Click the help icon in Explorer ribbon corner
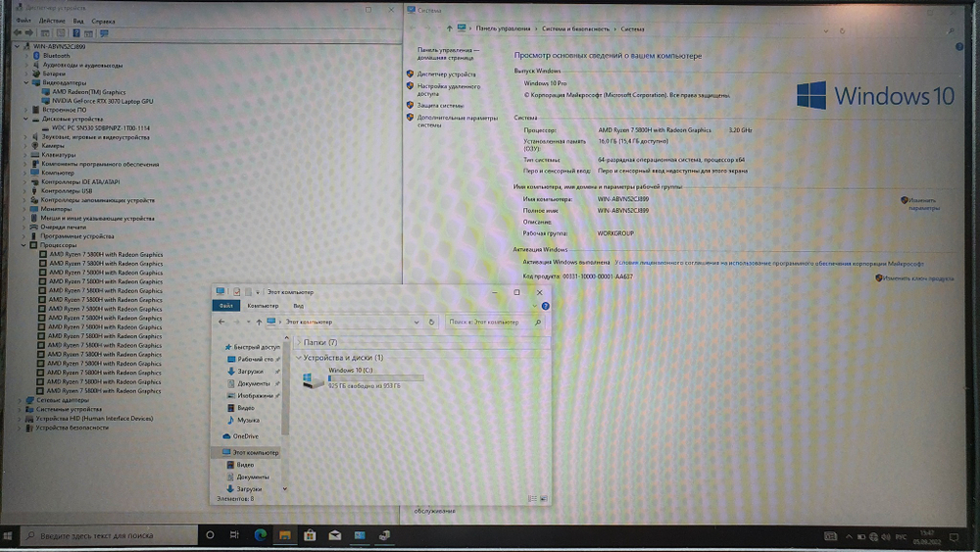The height and width of the screenshot is (552, 980). click(545, 306)
